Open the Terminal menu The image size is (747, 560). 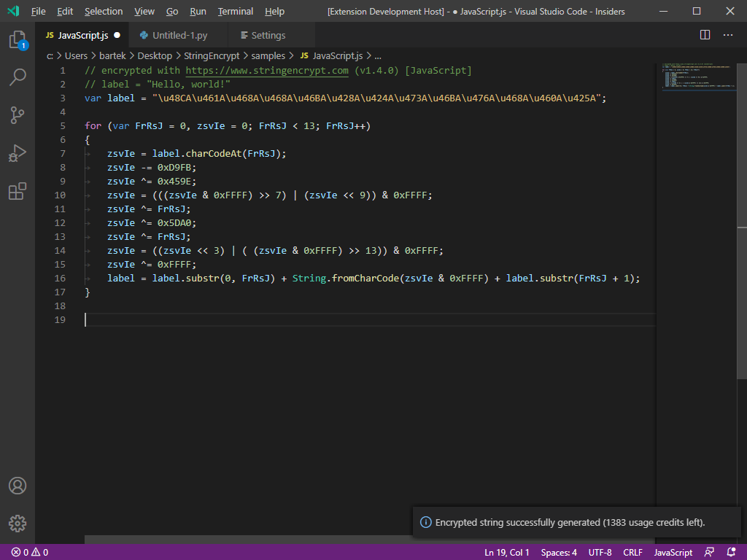pos(236,12)
